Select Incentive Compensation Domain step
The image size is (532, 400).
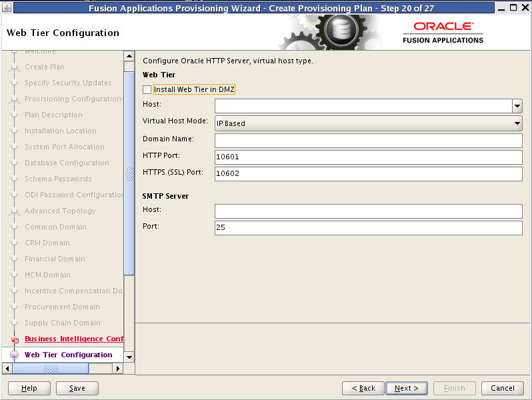coord(73,291)
